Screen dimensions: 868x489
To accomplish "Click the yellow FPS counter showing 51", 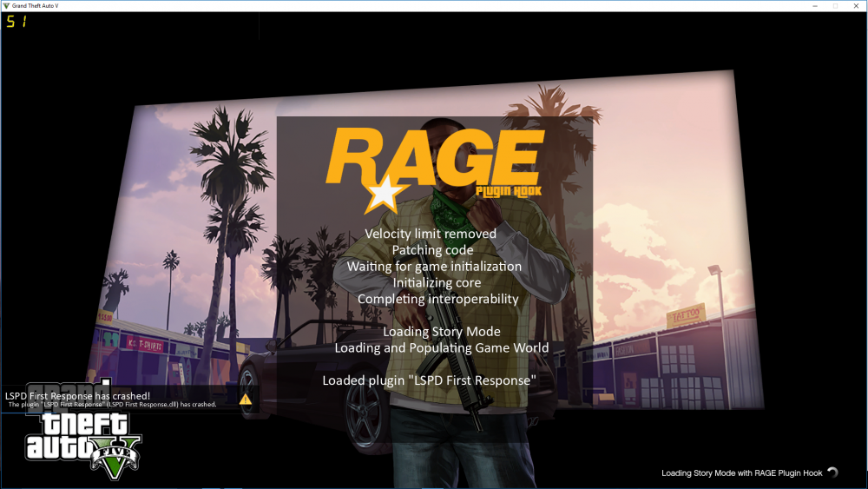I will coord(16,22).
